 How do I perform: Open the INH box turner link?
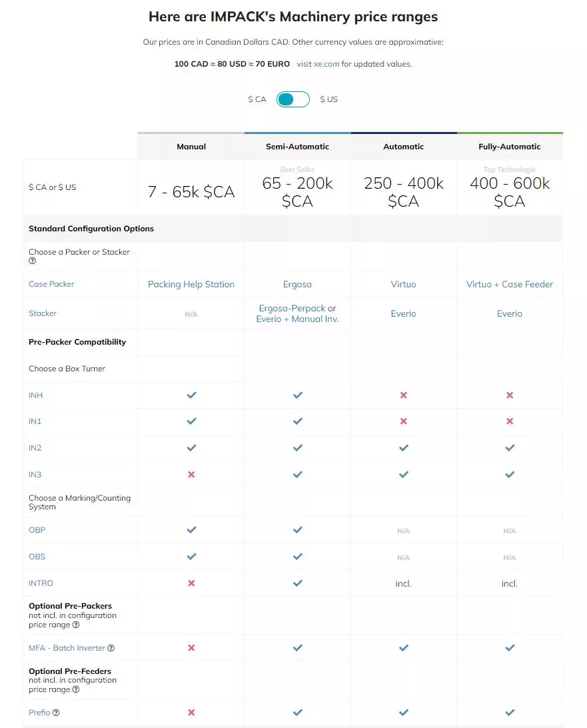(x=36, y=395)
